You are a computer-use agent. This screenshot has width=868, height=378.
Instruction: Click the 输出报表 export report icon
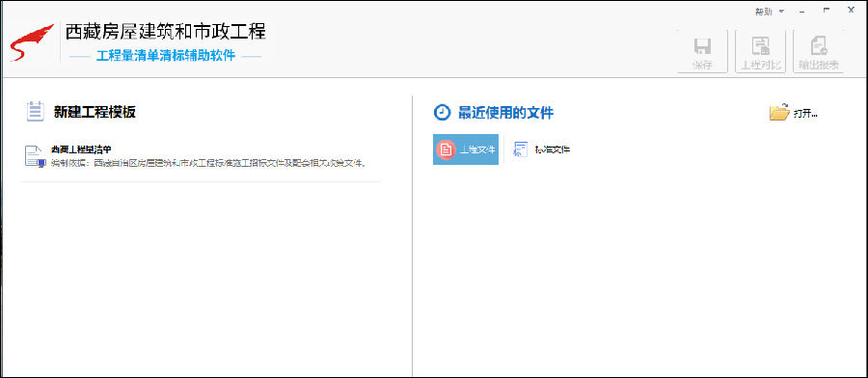coord(819,46)
